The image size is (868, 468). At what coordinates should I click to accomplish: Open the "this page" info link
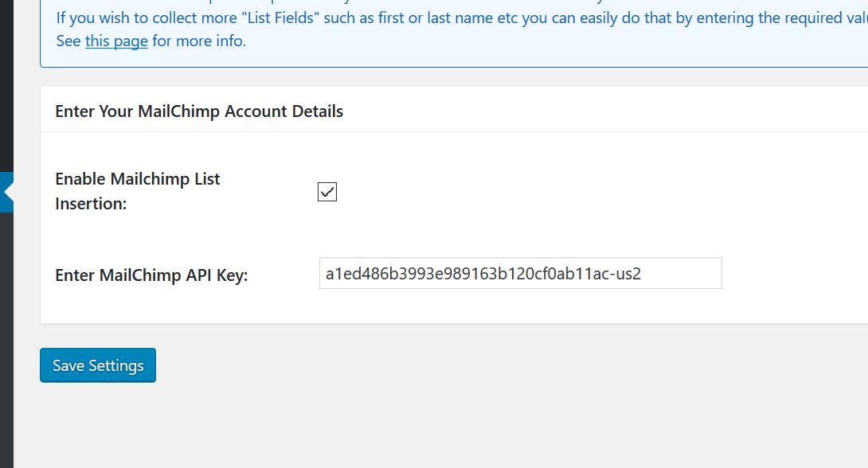[116, 41]
